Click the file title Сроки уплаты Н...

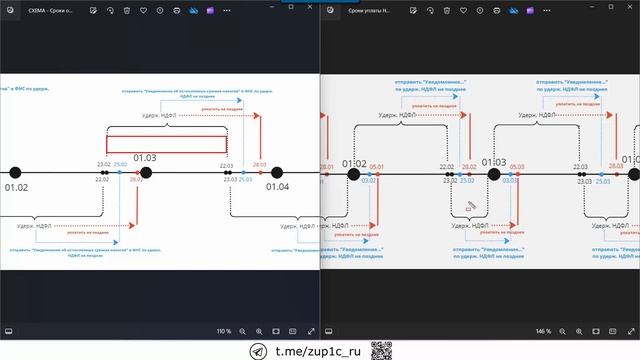(x=369, y=11)
